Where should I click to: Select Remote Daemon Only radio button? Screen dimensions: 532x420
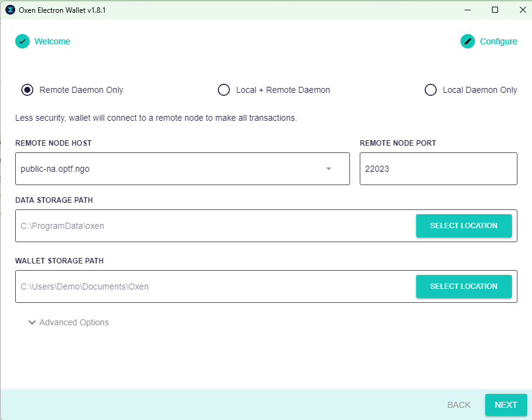(27, 90)
